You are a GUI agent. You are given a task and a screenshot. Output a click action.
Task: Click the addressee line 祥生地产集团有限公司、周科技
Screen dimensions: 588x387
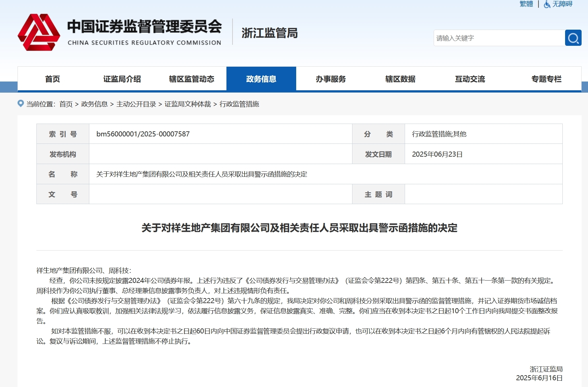[84, 270]
